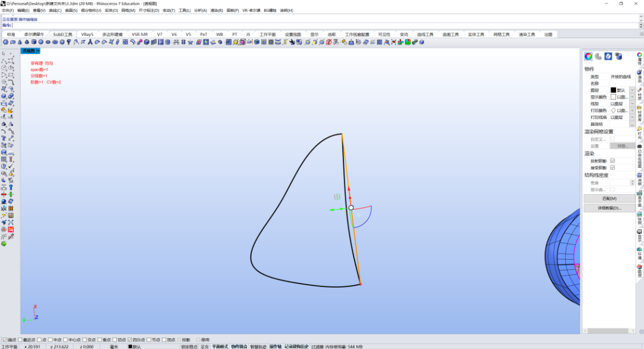Click the green sphere icon at sidebar bottom
The image size is (644, 349).
pos(4,244)
